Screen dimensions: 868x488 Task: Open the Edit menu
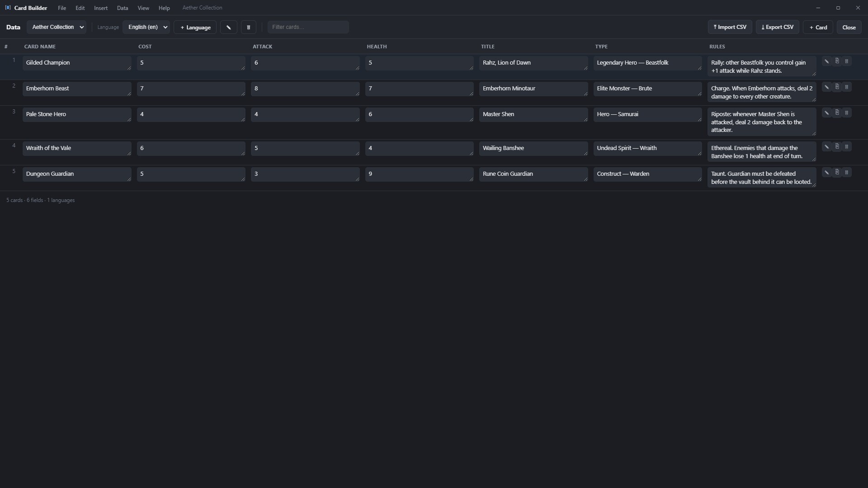point(80,8)
